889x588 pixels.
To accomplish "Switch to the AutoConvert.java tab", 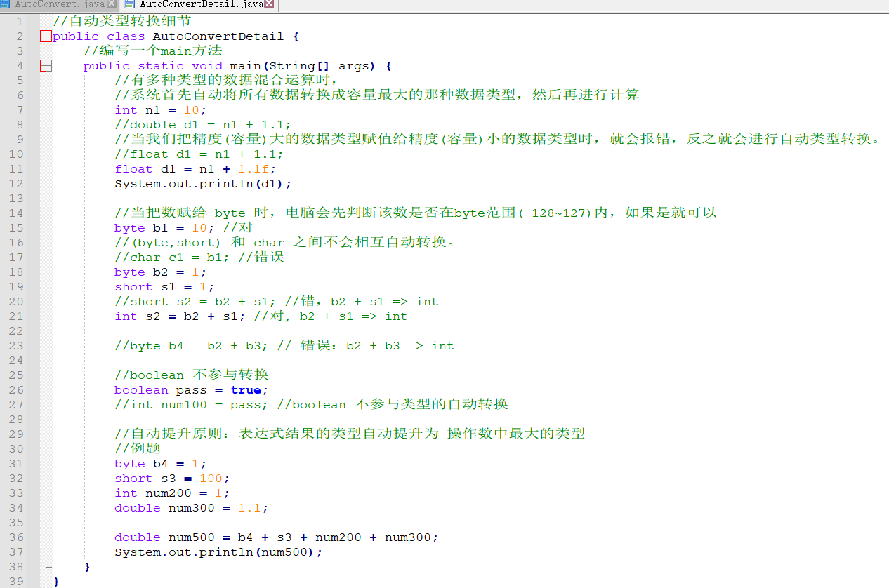I will click(60, 4).
